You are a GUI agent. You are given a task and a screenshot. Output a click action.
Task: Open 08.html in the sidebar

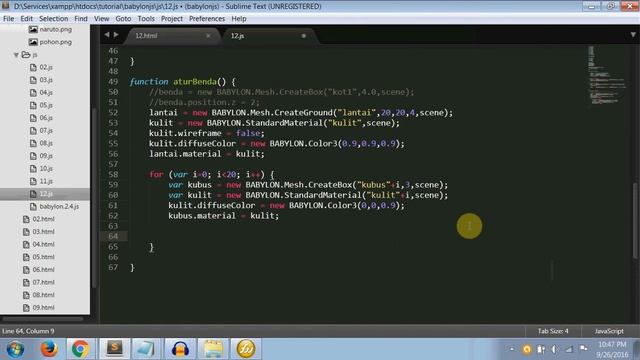43,295
